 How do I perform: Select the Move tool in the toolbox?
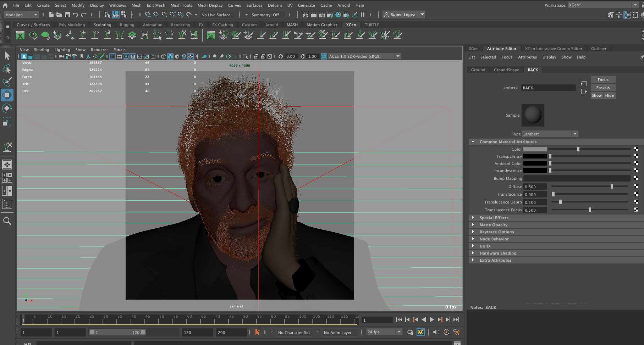[7, 95]
